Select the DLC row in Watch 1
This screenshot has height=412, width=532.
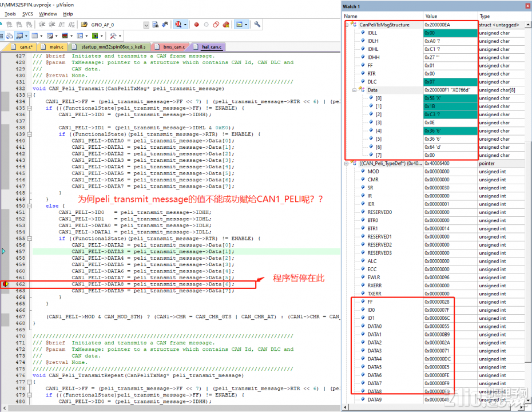(x=434, y=82)
